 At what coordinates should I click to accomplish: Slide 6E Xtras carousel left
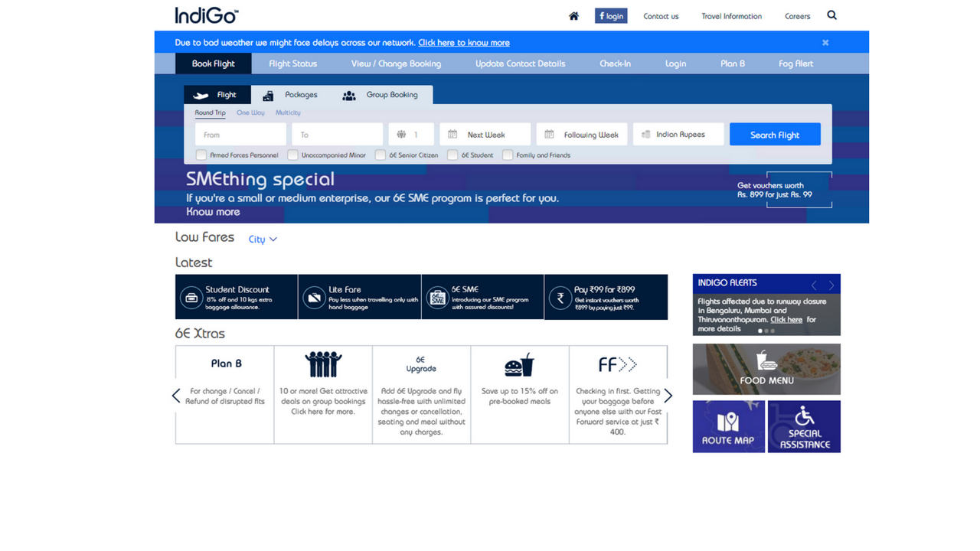pyautogui.click(x=176, y=395)
